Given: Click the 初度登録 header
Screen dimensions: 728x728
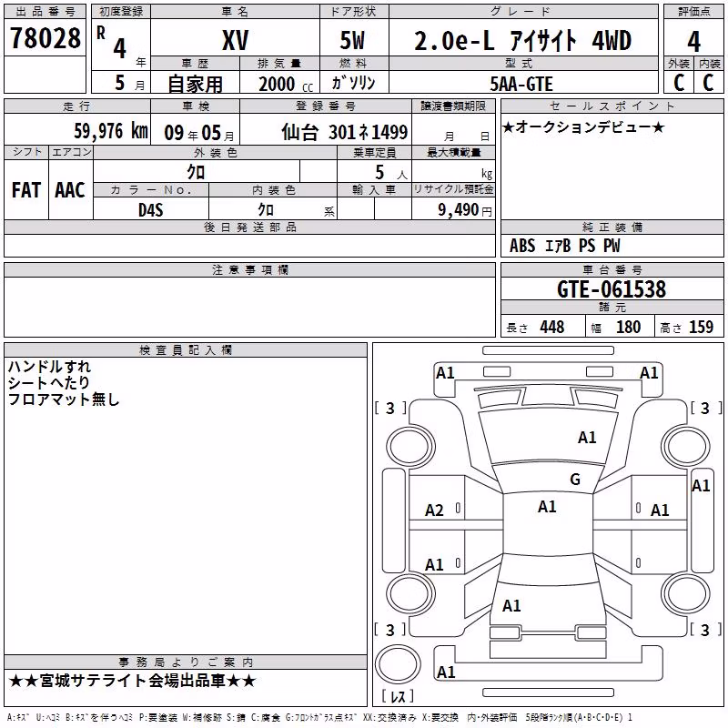Looking at the screenshot, I should (121, 12).
